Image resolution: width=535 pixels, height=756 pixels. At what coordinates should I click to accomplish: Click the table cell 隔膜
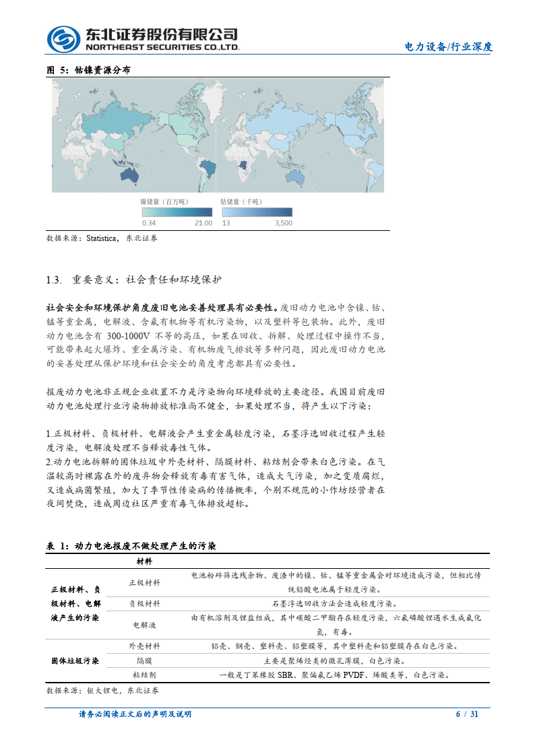[x=145, y=660]
